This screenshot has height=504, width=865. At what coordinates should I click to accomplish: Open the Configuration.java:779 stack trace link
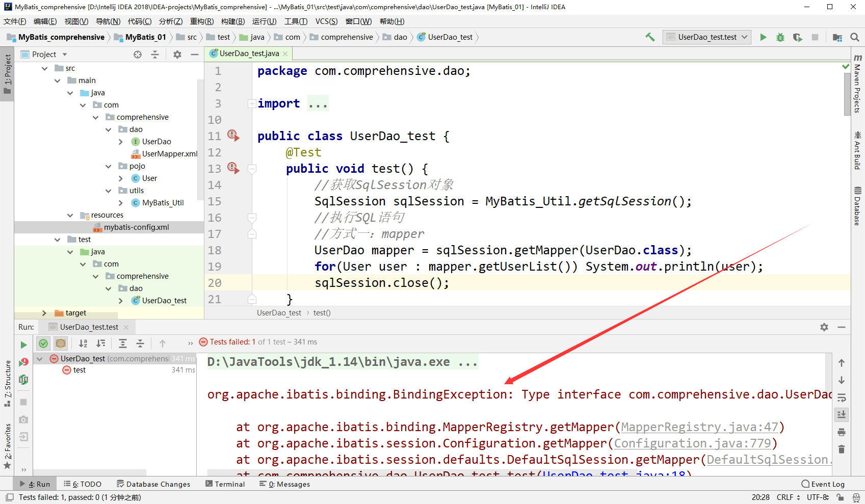[x=693, y=443]
